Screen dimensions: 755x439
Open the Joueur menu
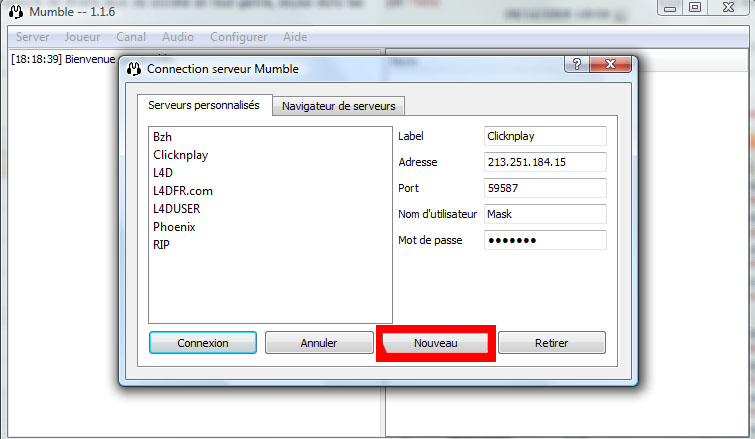(x=82, y=37)
